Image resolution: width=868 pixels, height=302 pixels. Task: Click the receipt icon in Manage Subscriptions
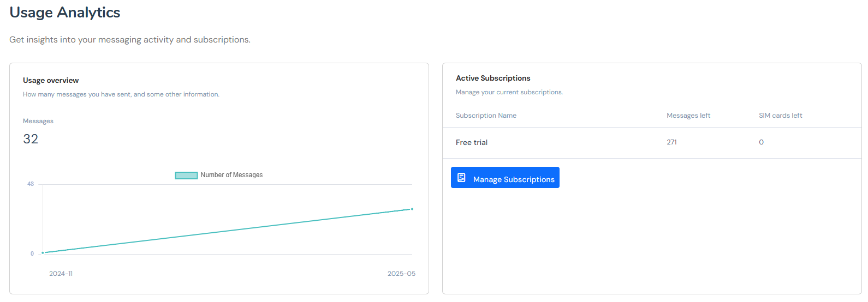point(461,178)
